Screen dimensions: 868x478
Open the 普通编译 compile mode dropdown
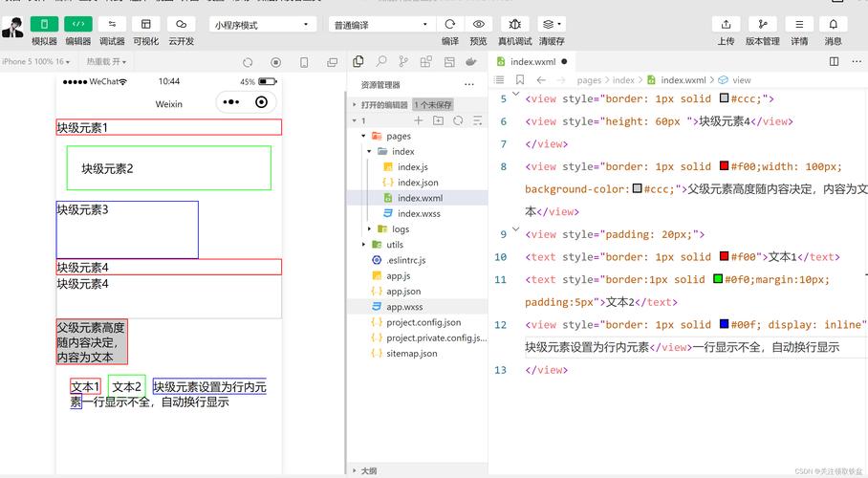[x=380, y=24]
